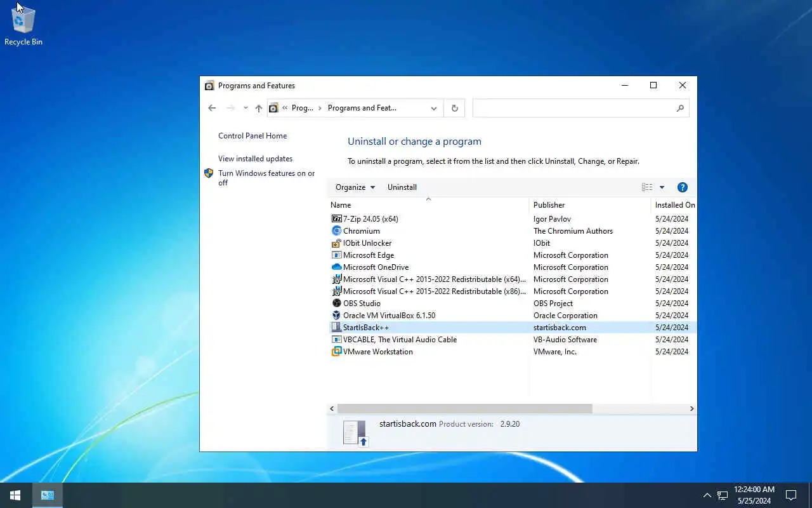Click the scroll left arrow
This screenshot has height=508, width=812.
(x=332, y=409)
